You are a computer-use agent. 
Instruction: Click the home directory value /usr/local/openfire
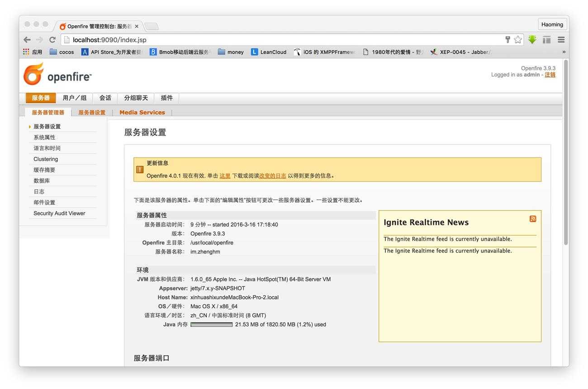[x=212, y=243]
